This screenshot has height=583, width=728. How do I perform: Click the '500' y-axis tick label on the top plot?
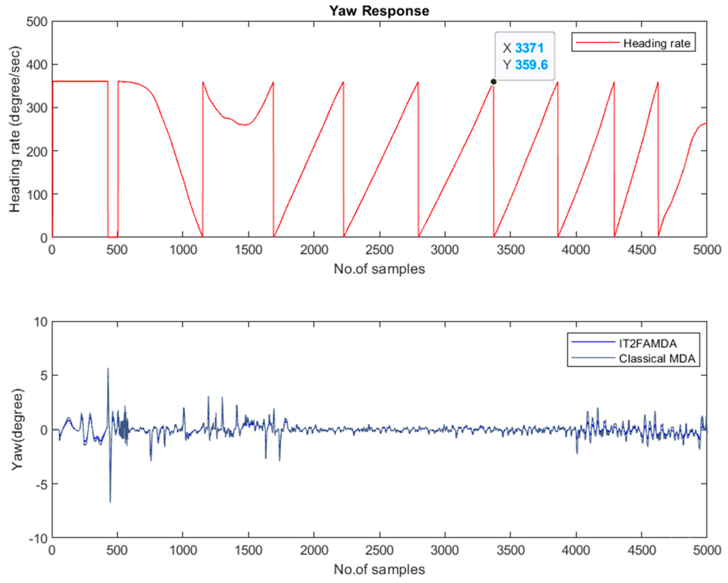[37, 22]
